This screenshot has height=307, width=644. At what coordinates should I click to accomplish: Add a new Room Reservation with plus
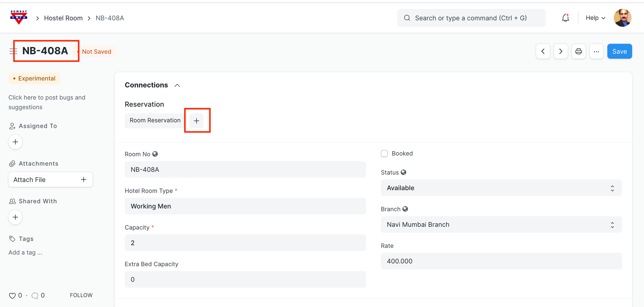coord(197,120)
